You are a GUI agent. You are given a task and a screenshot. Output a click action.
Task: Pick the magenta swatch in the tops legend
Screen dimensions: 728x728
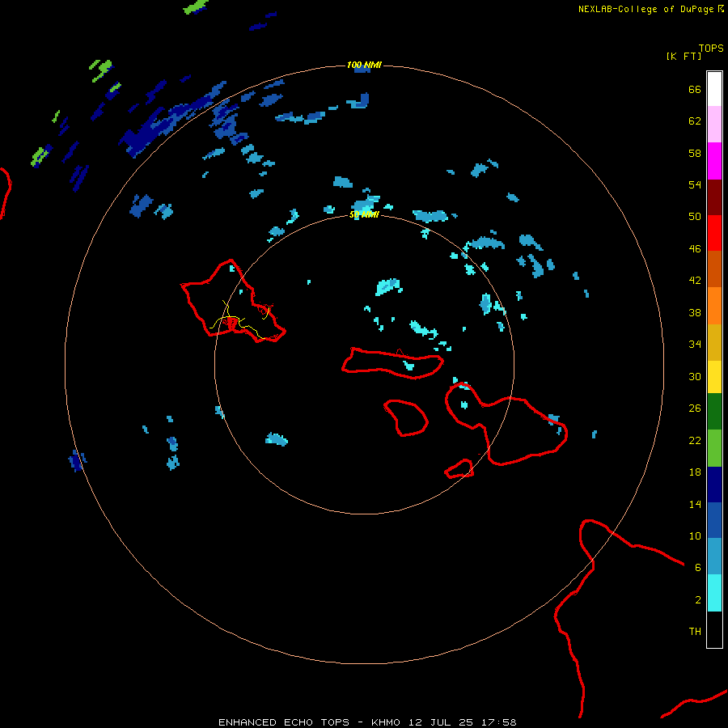click(x=714, y=161)
